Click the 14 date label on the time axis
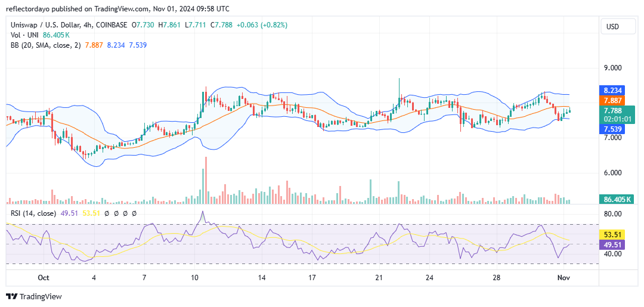The height and width of the screenshot is (307, 644). (261, 277)
